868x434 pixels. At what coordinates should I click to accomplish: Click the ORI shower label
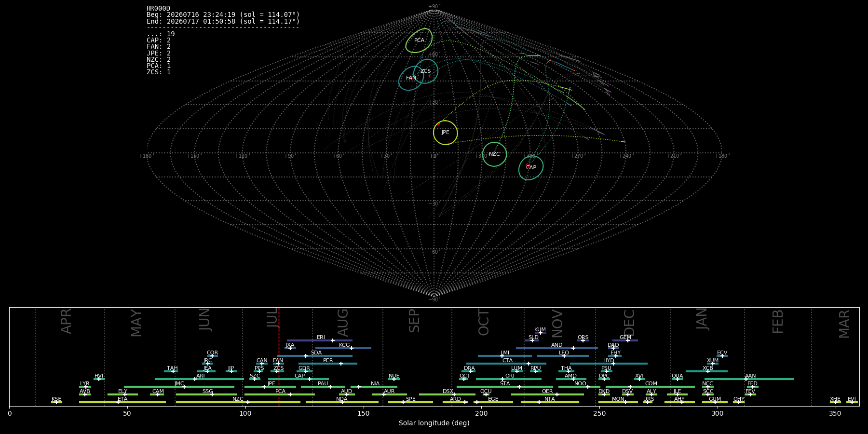pos(510,376)
